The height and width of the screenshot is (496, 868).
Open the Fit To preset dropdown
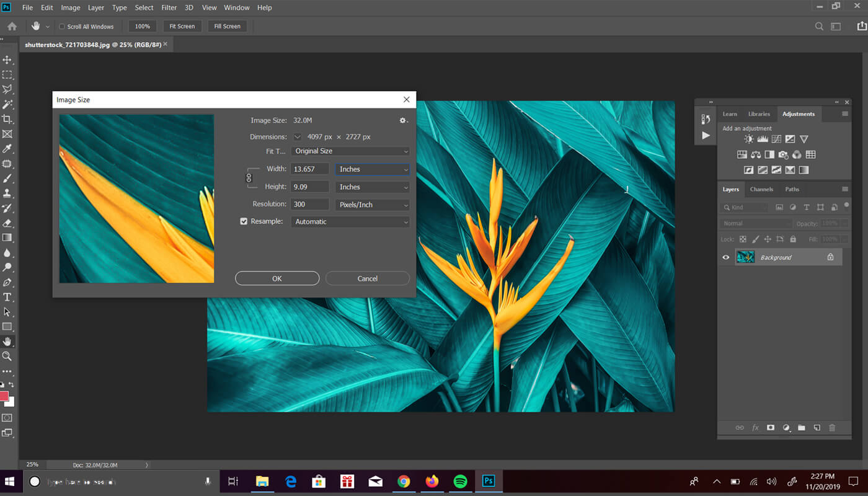[350, 151]
